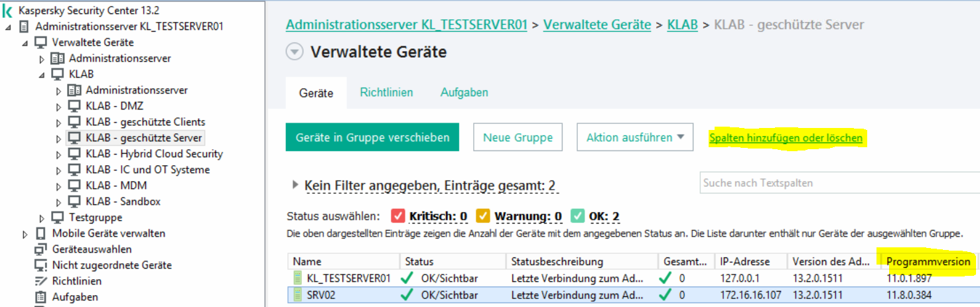This screenshot has height=307, width=980.
Task: Toggle the Kritisch status filter checkbox
Action: (x=398, y=216)
